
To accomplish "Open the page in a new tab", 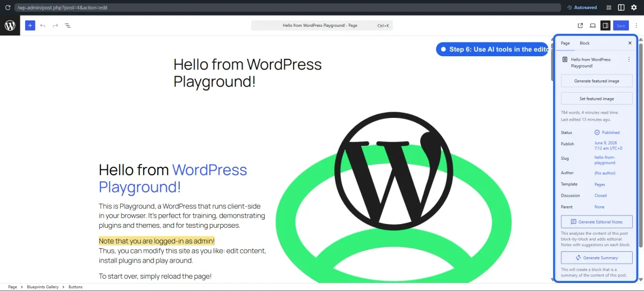I will click(x=580, y=25).
